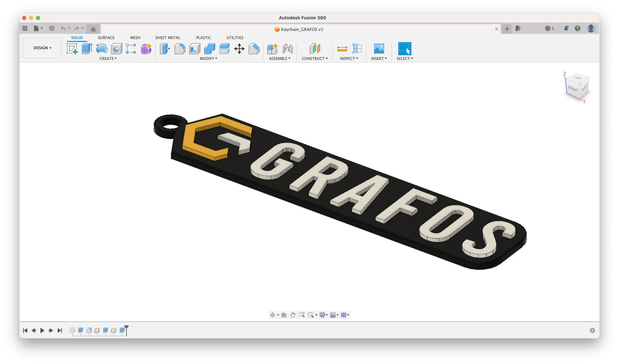
Task: Close the Keychain_GRAFOS v1 document tab
Action: point(496,29)
